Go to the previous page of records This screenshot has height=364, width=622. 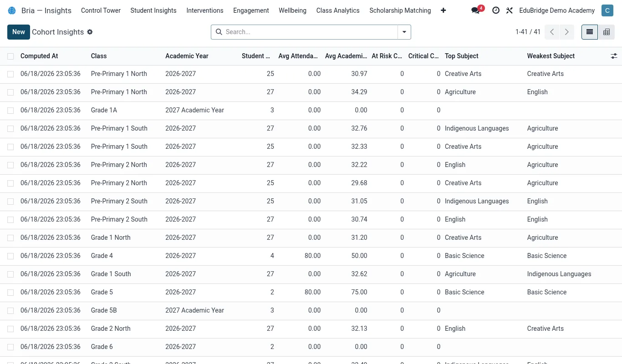pyautogui.click(x=552, y=32)
